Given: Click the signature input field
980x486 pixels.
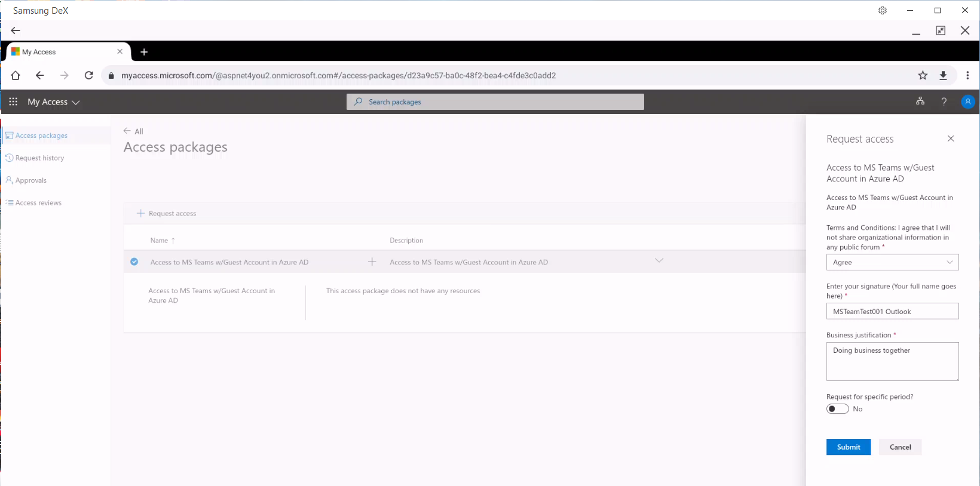Looking at the screenshot, I should tap(892, 311).
